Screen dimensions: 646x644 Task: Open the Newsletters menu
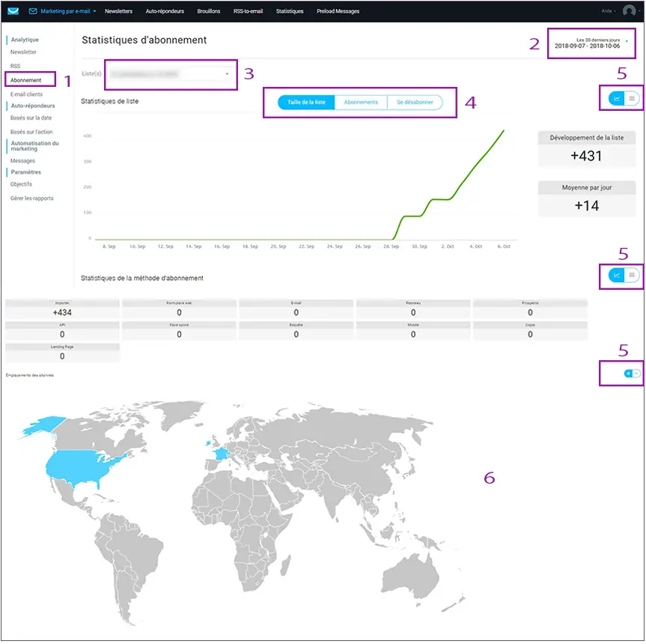119,11
